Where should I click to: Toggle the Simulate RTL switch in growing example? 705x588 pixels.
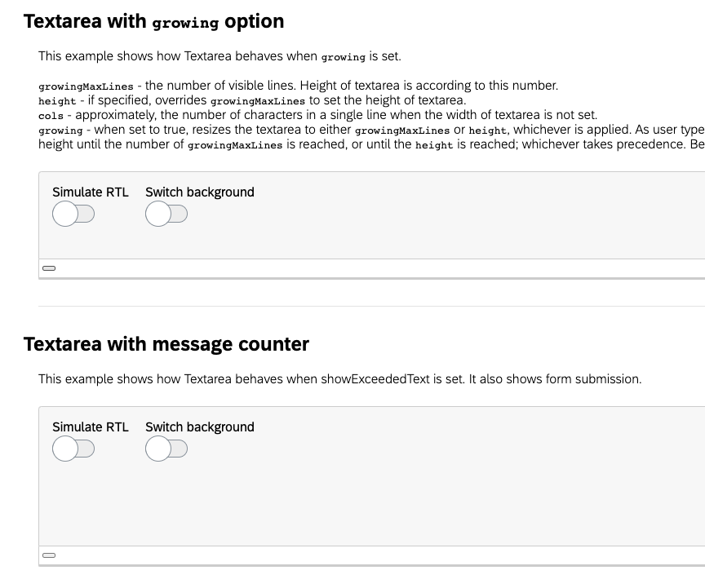73,214
